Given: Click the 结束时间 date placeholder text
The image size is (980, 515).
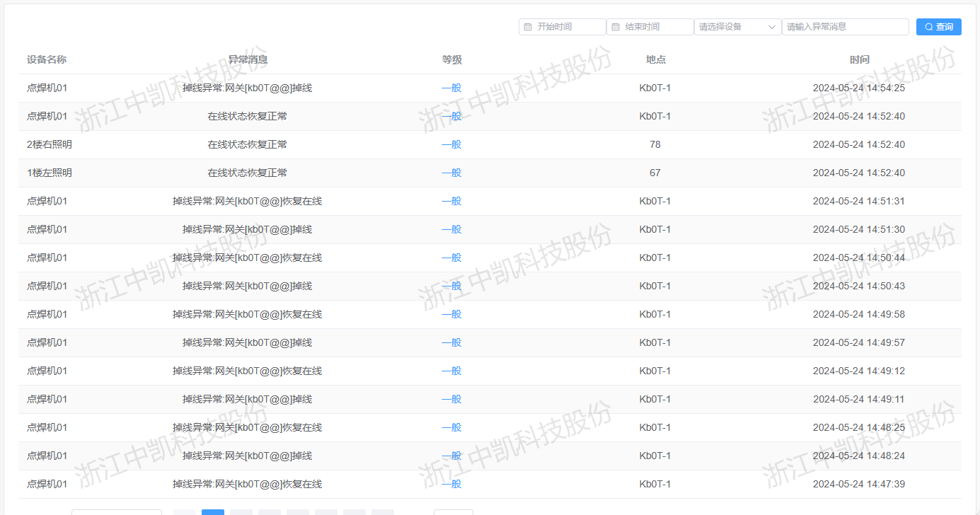Looking at the screenshot, I should coord(642,27).
